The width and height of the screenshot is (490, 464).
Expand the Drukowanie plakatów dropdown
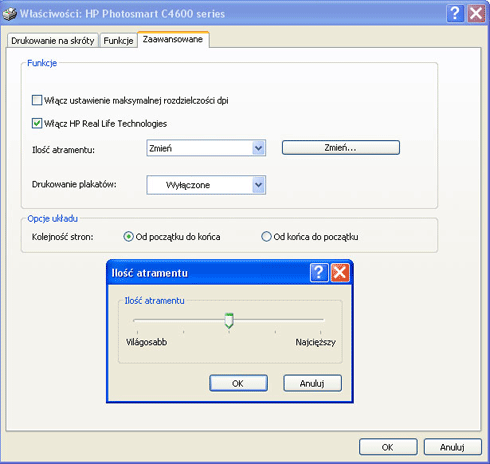tap(258, 185)
